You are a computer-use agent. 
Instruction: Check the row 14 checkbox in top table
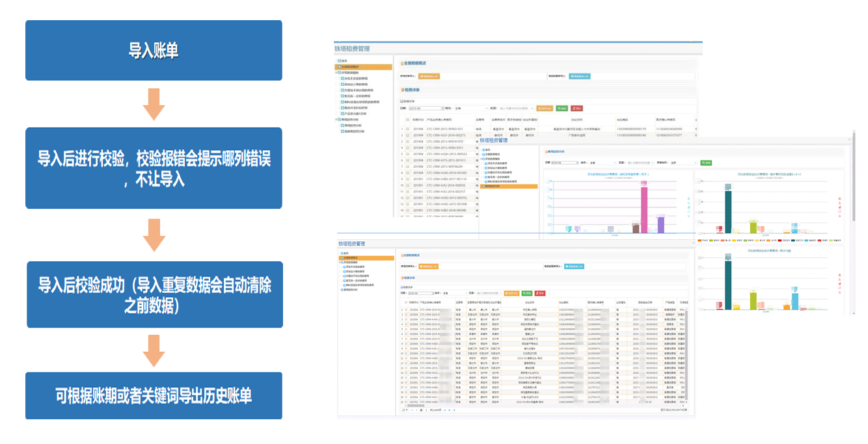(x=407, y=211)
